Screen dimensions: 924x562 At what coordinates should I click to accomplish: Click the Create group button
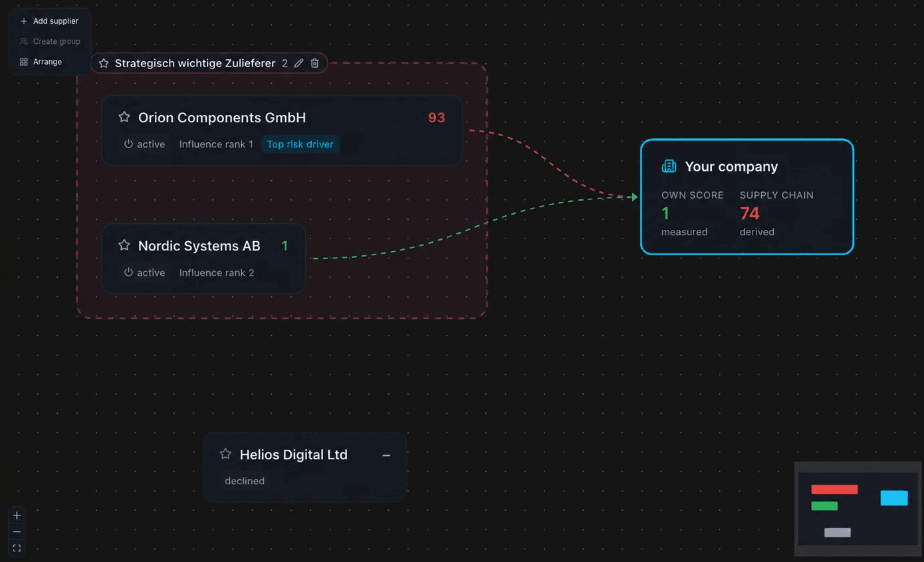(50, 41)
